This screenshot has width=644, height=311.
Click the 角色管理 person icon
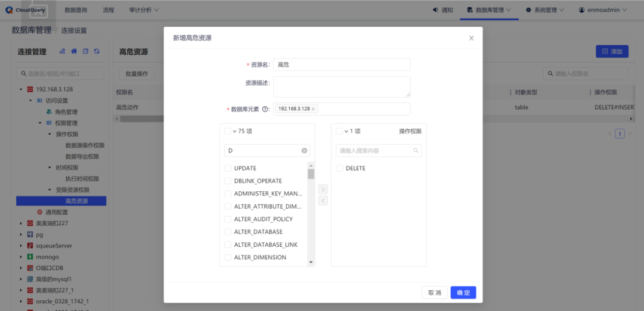pyautogui.click(x=49, y=111)
